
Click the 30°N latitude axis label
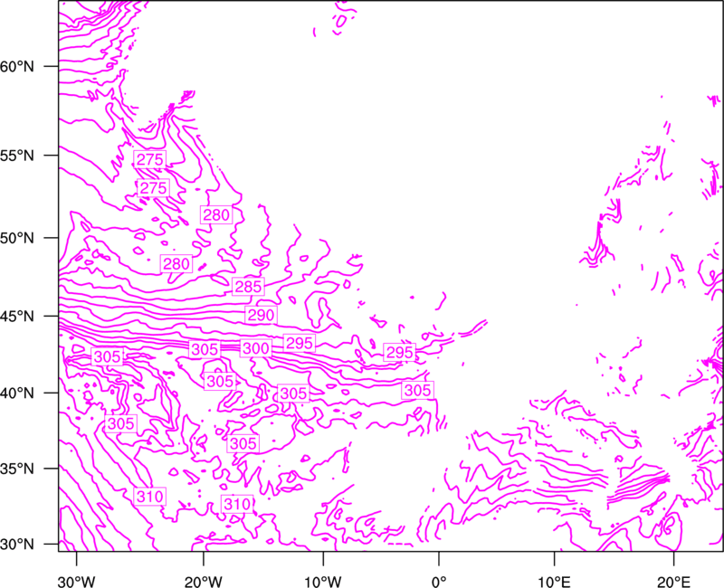[x=17, y=545]
